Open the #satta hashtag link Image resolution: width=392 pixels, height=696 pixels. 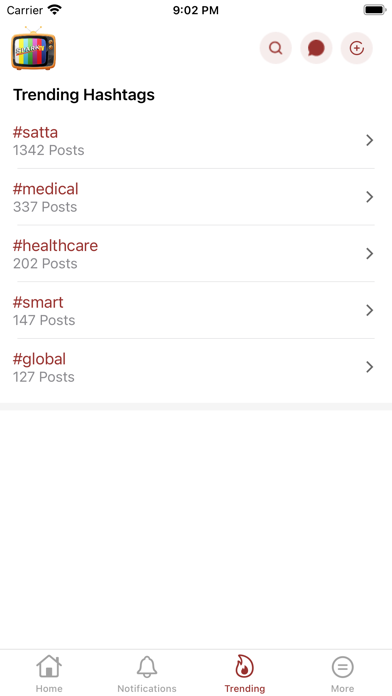click(36, 132)
